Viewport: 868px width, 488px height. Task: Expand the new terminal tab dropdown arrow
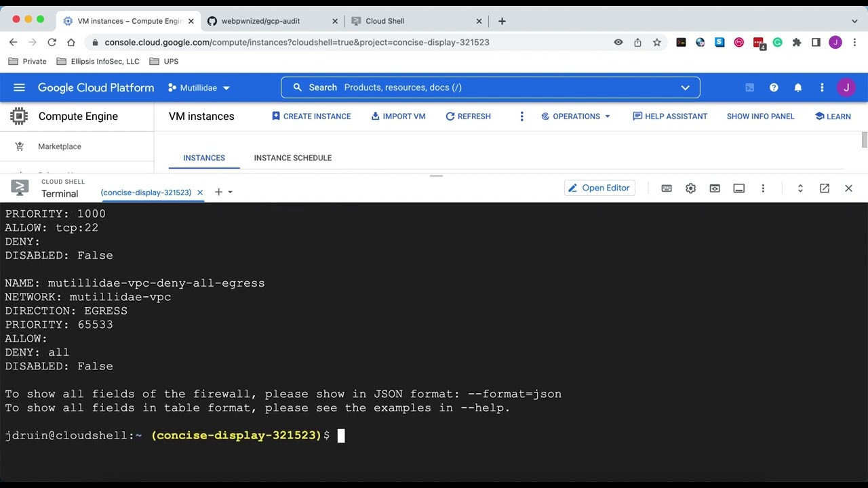[x=230, y=192]
